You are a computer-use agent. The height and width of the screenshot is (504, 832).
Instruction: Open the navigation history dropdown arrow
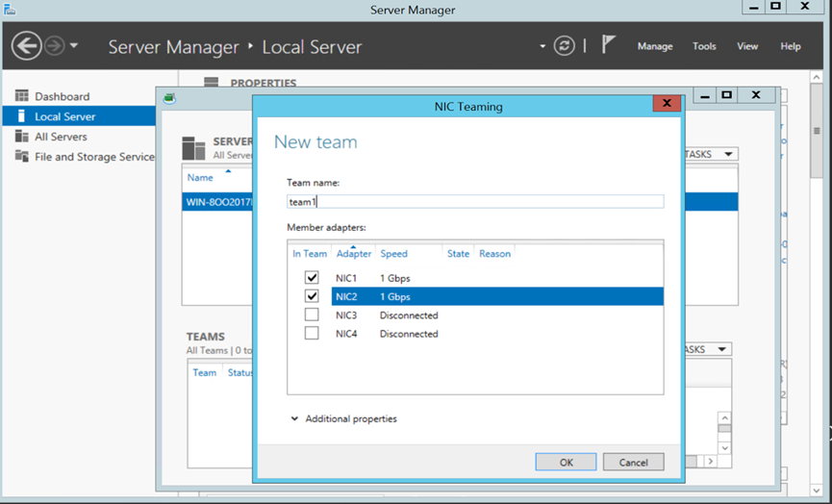(74, 45)
